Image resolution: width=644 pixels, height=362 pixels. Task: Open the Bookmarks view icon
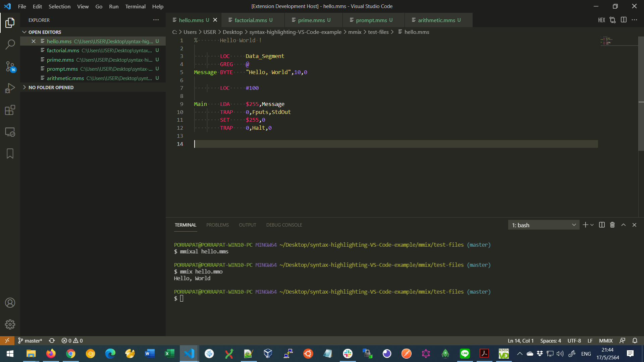click(x=10, y=154)
